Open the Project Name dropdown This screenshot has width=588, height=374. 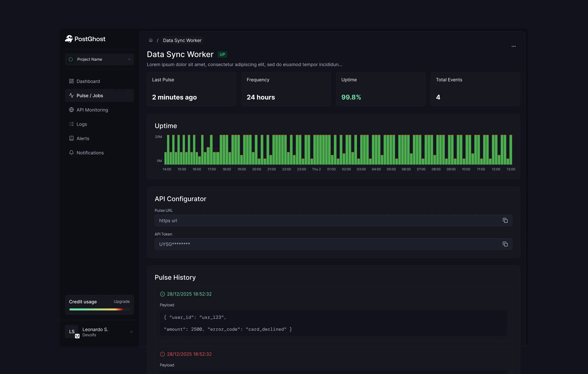99,59
